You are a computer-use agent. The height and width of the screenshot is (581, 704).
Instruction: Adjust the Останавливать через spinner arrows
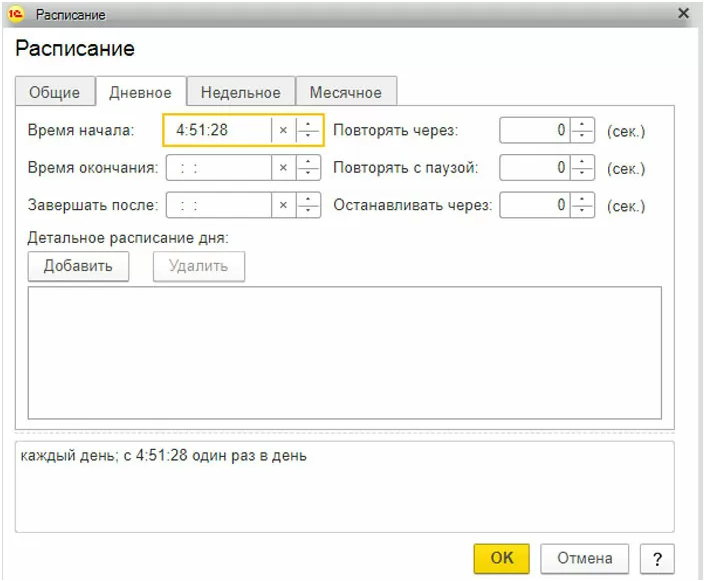583,206
